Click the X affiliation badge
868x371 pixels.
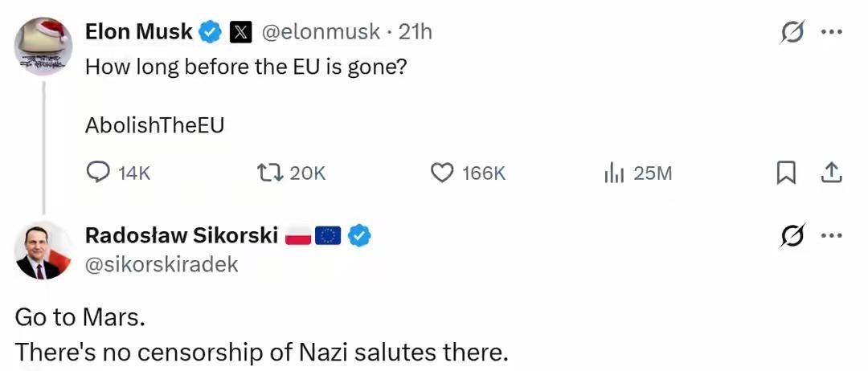coord(241,32)
